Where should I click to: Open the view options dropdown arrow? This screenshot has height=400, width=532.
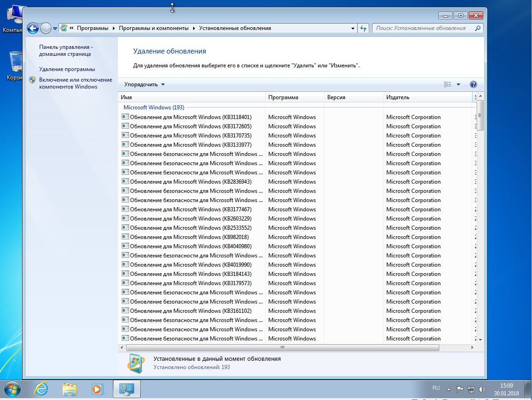pos(458,84)
